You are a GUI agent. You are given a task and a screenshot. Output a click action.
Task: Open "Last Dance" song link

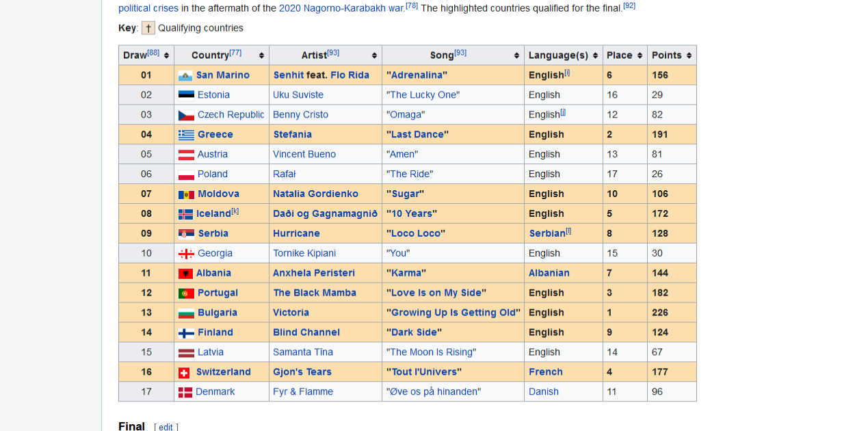click(x=417, y=135)
